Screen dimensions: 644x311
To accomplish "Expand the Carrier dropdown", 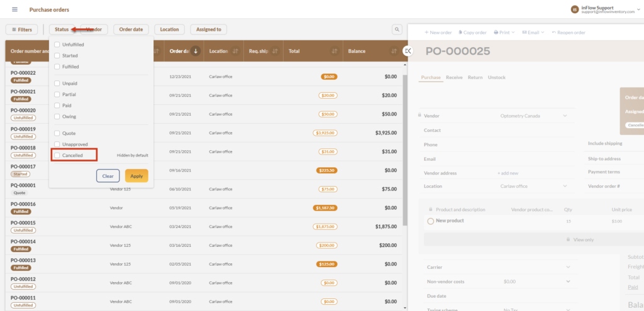I will pos(568,267).
